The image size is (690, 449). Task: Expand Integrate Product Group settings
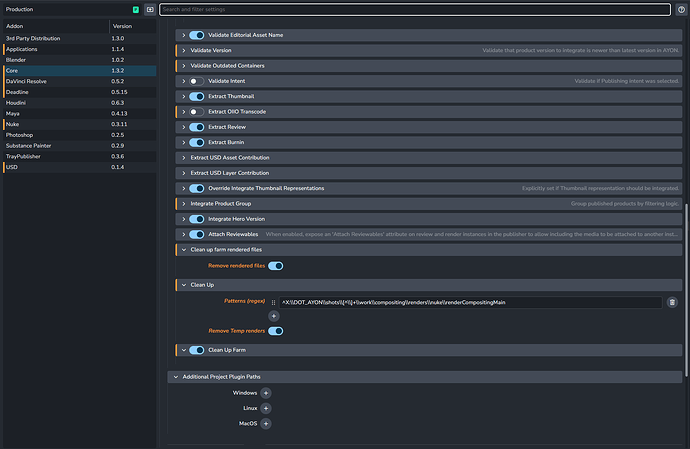184,203
